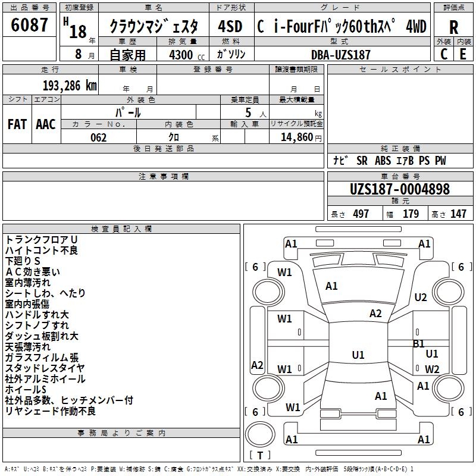
Task: Click the [6] tire mark at top-left wheel
Action: [x=256, y=267]
